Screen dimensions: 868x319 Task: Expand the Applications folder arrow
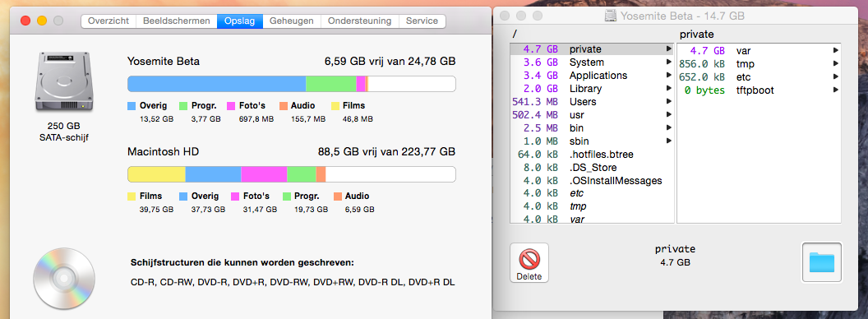pos(669,76)
